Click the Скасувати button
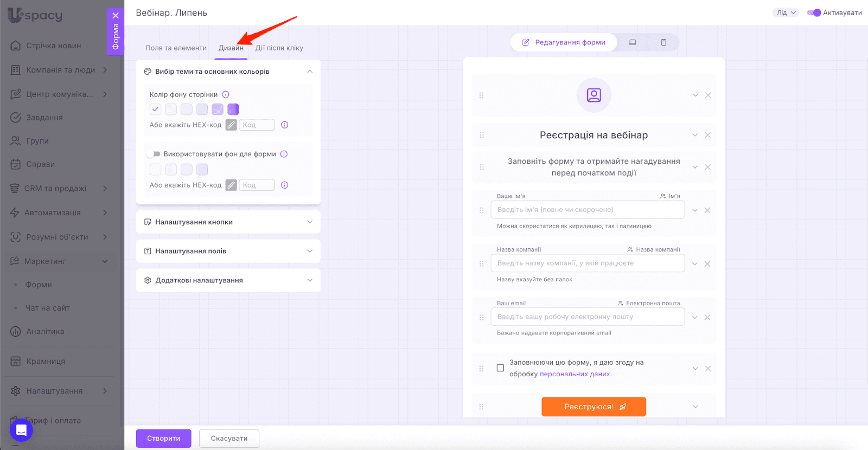Screen dimensions: 868x450 coord(229,438)
